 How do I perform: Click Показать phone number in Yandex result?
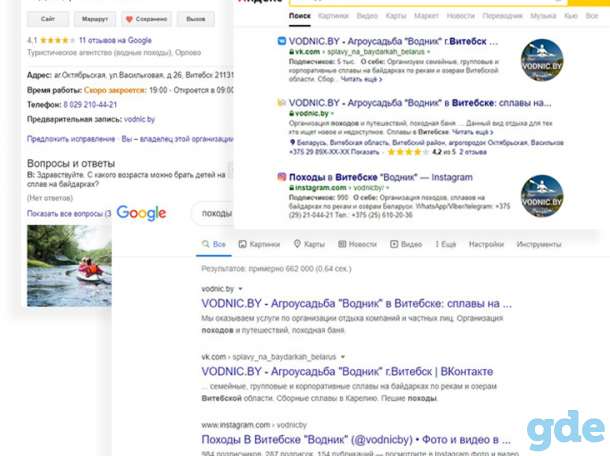point(365,152)
